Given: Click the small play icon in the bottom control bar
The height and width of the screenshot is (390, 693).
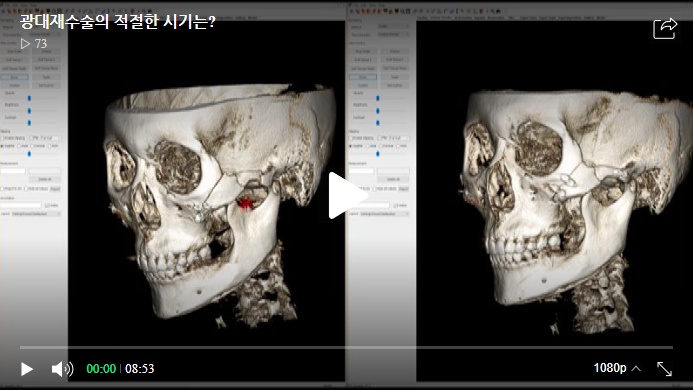Looking at the screenshot, I should click(x=27, y=369).
